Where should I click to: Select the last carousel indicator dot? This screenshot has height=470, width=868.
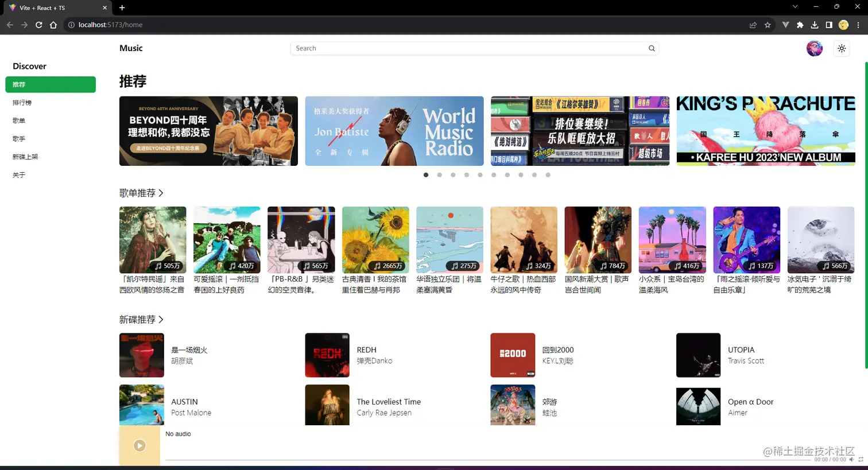[548, 175]
